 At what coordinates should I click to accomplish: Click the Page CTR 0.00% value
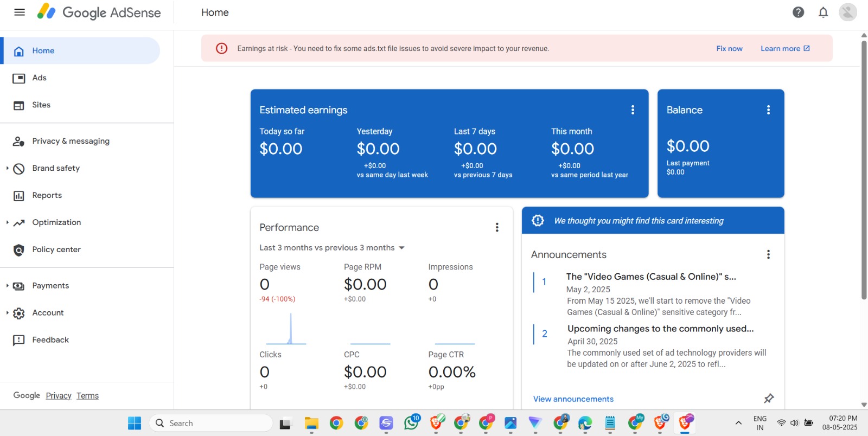pyautogui.click(x=452, y=373)
